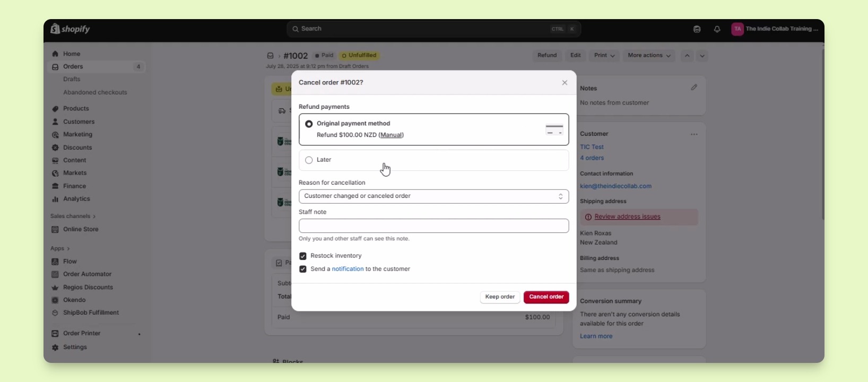Click the ShipBob Fulfillment app icon
868x382 pixels.
[55, 313]
